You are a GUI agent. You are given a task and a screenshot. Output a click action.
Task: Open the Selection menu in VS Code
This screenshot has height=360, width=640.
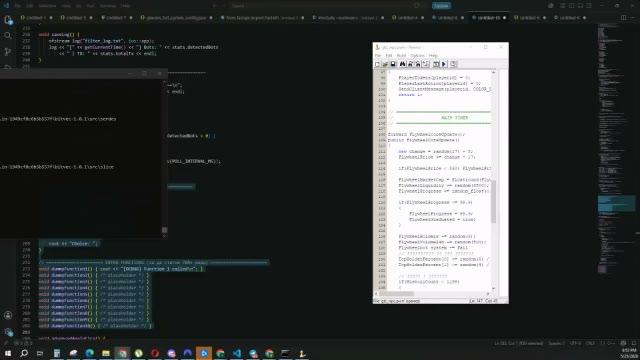coord(47,6)
